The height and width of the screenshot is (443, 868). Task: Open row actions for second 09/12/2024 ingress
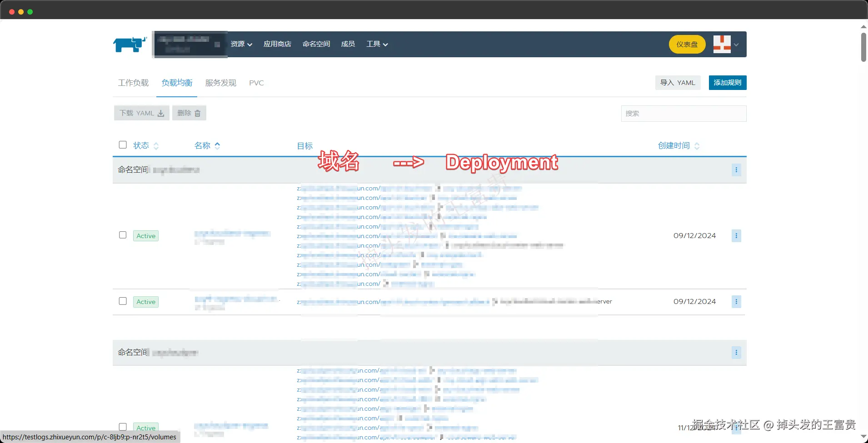(x=736, y=302)
